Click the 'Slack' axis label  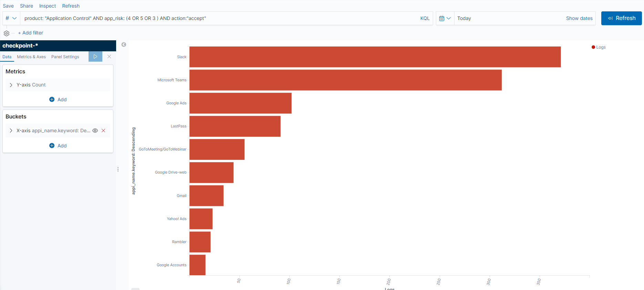(182, 57)
